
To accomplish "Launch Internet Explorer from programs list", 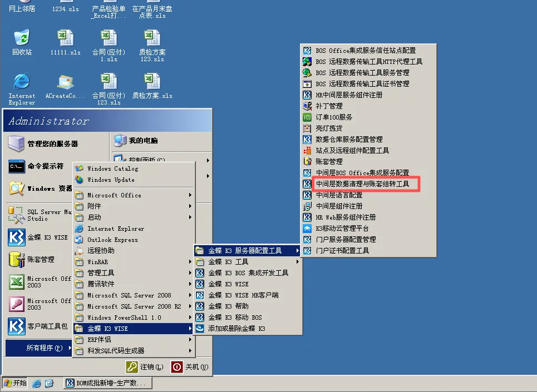I will (x=115, y=229).
